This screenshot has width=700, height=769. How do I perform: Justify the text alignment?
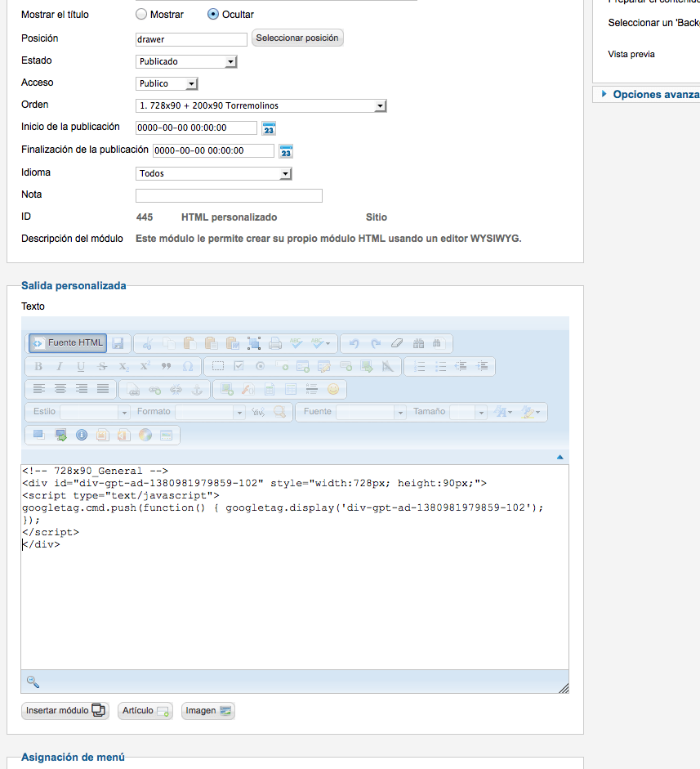pos(103,390)
